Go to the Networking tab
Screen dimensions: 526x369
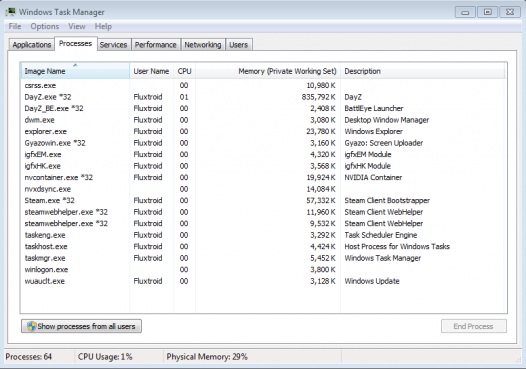(x=203, y=45)
